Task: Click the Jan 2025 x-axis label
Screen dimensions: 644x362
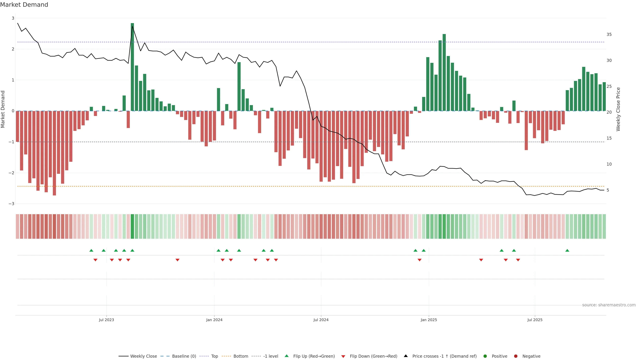Action: pos(429,320)
